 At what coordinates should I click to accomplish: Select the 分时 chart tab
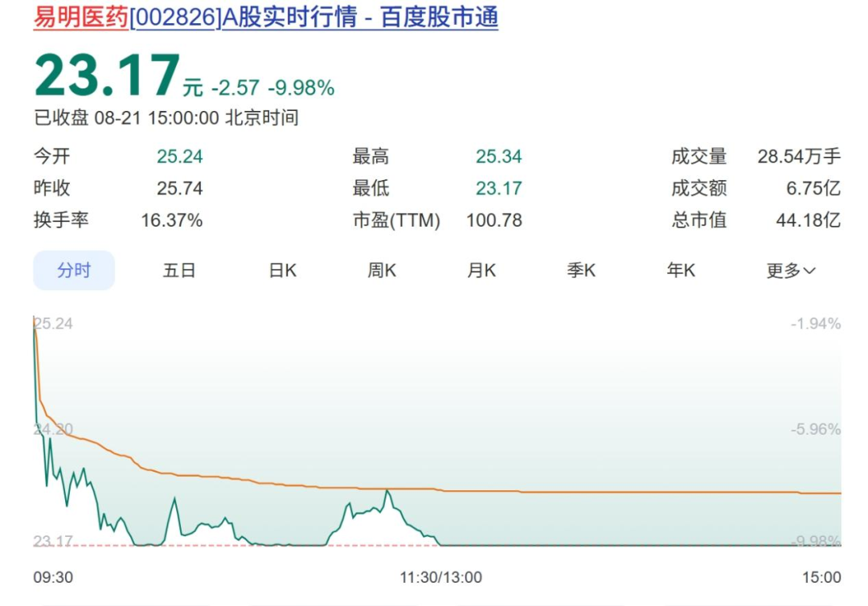pyautogui.click(x=74, y=270)
